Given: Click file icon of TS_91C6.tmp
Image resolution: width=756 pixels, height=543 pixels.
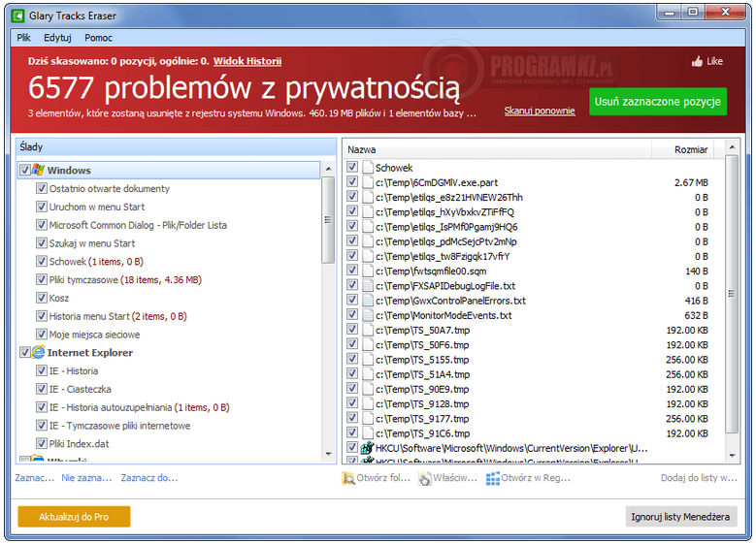Looking at the screenshot, I should 368,433.
